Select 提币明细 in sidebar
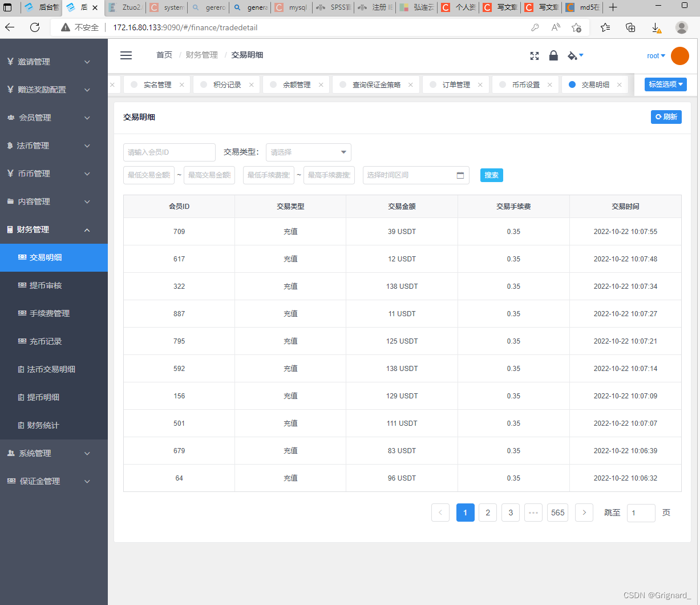 [54, 397]
